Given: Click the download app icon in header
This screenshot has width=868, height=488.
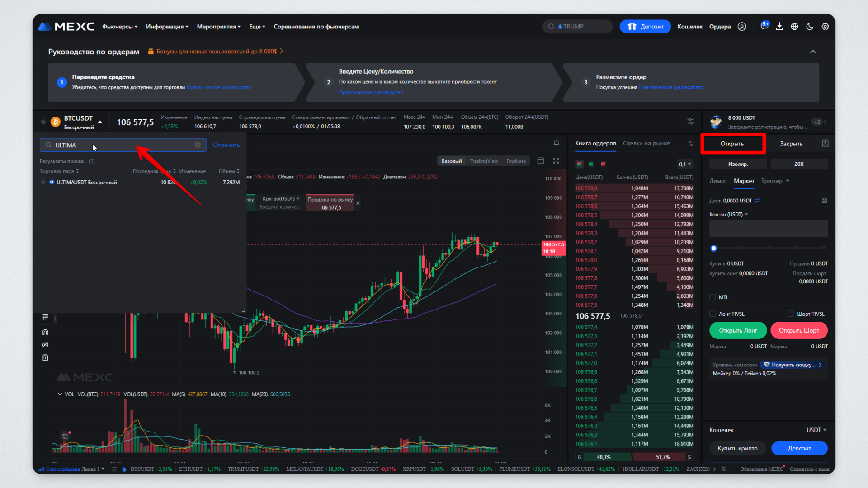Looking at the screenshot, I should [779, 27].
